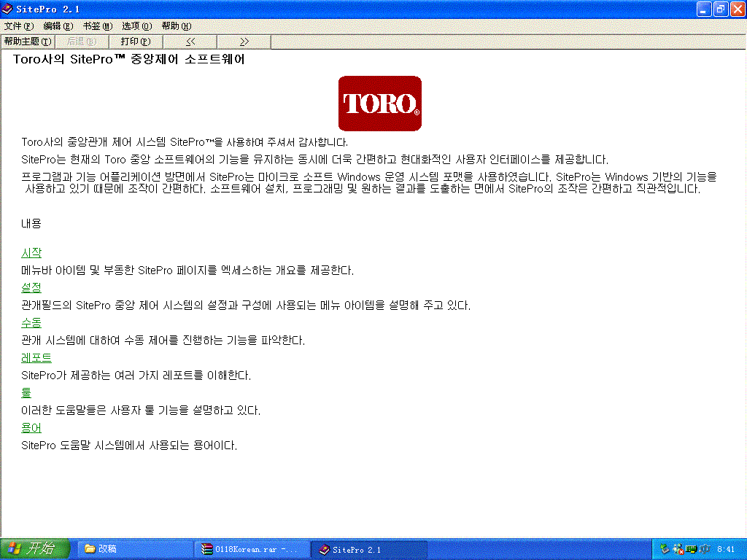The width and height of the screenshot is (747, 560).
Task: Open the 开始 Start button
Action: [x=35, y=549]
